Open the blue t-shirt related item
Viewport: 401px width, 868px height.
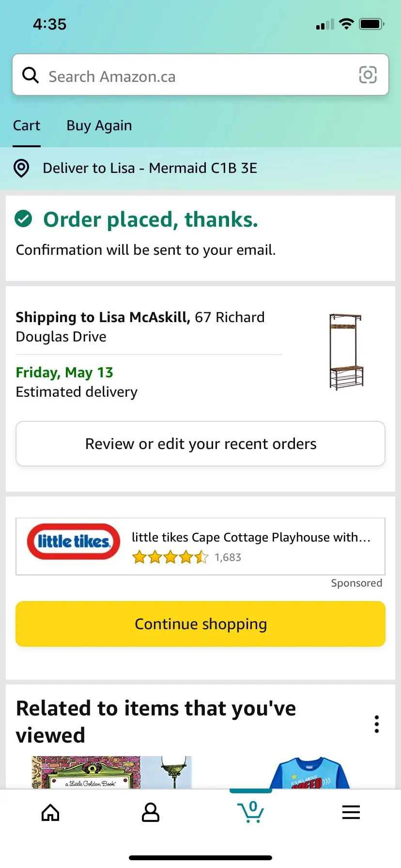[310, 774]
